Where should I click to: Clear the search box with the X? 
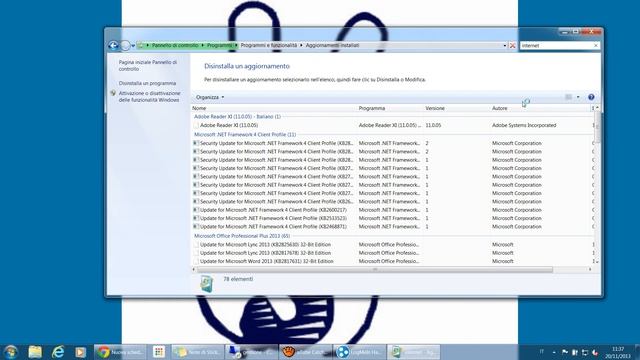(596, 46)
